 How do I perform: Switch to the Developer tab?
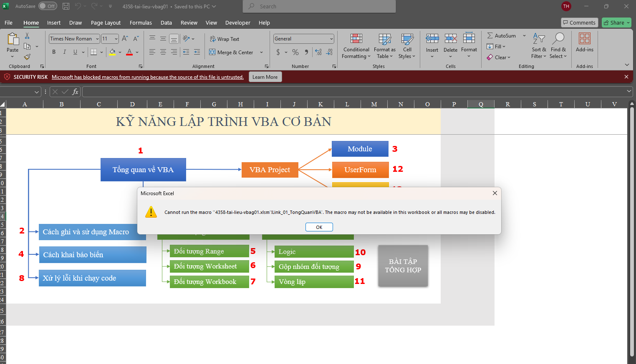238,23
